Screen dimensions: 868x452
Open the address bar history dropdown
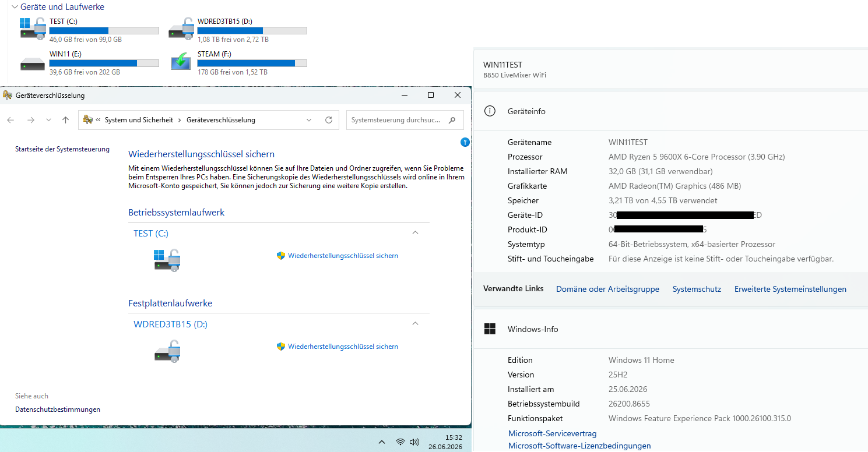[x=309, y=120]
